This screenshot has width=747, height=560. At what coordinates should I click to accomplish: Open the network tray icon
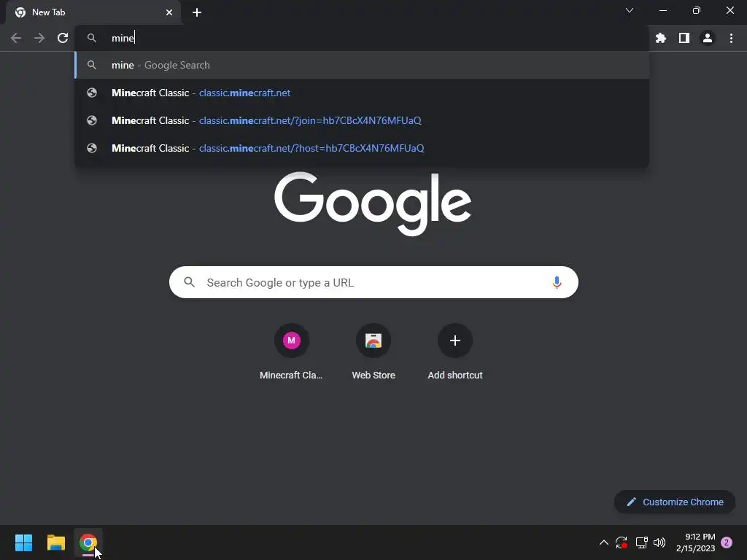pos(641,542)
